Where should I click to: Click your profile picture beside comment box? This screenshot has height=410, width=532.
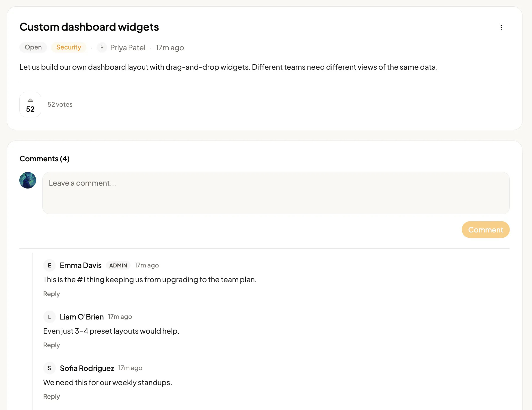point(28,180)
